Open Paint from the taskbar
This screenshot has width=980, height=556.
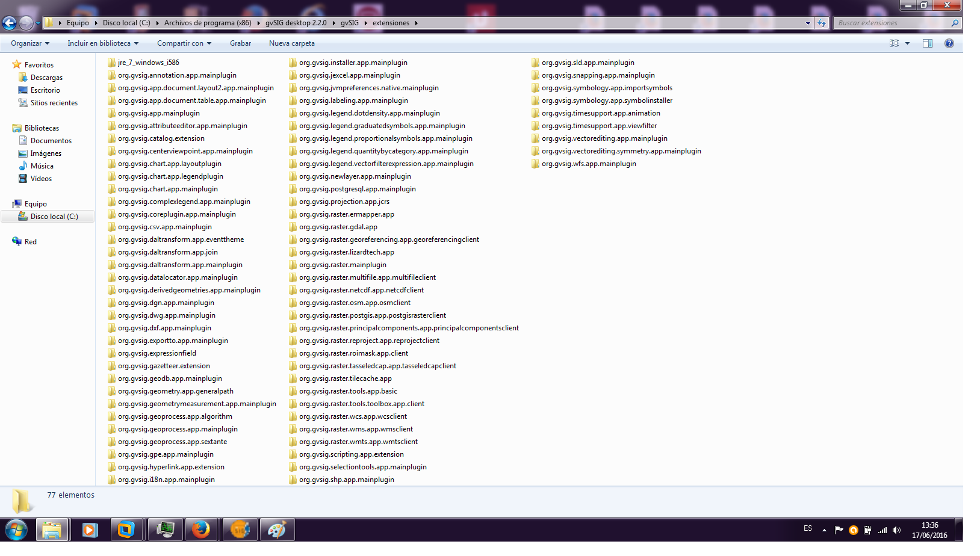(277, 530)
